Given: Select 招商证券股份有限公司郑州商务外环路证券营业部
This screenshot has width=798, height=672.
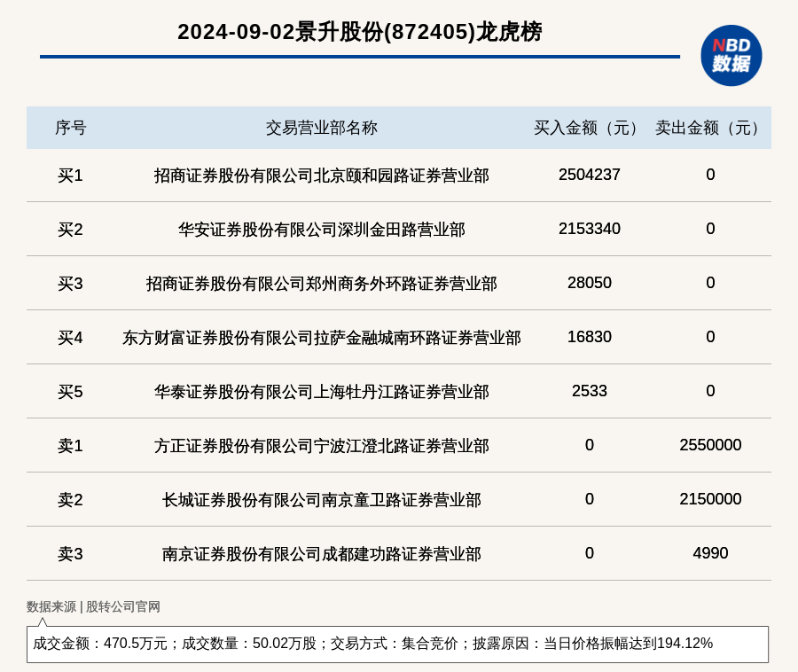Looking at the screenshot, I should click(x=322, y=284).
